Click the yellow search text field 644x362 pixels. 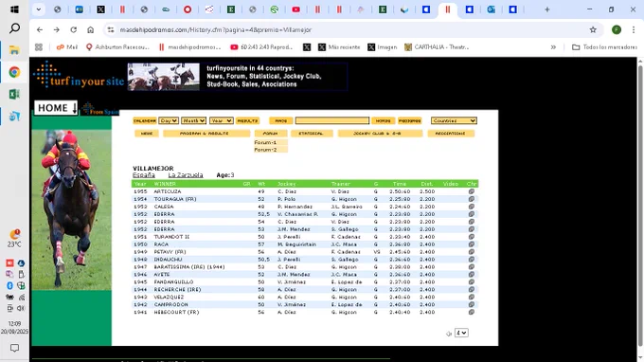click(332, 120)
